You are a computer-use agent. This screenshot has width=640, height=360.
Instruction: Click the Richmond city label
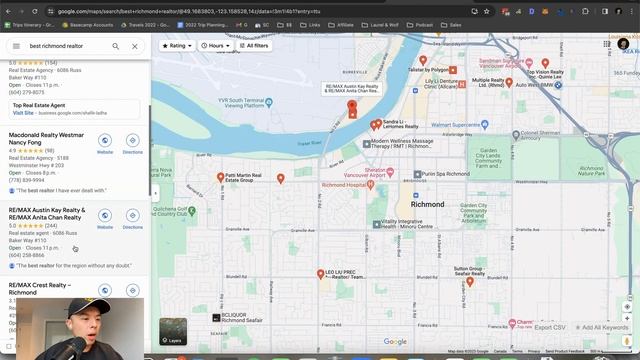[x=427, y=204]
